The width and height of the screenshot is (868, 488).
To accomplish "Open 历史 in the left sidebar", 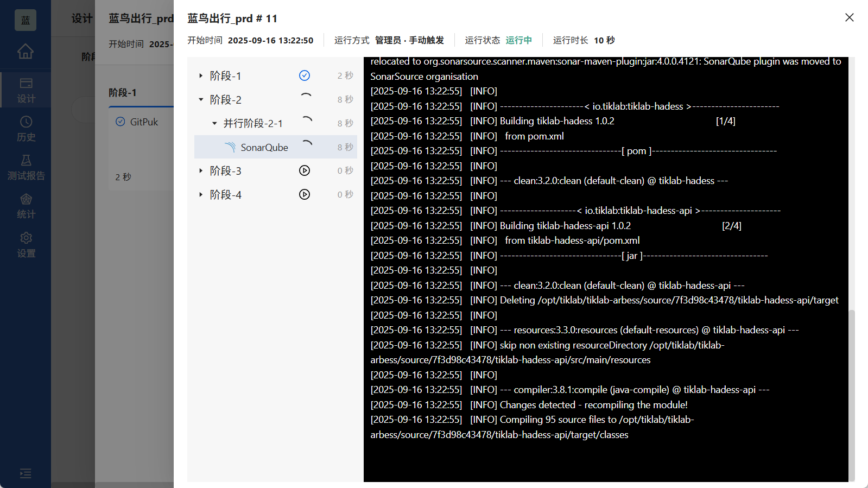I will click(x=26, y=129).
